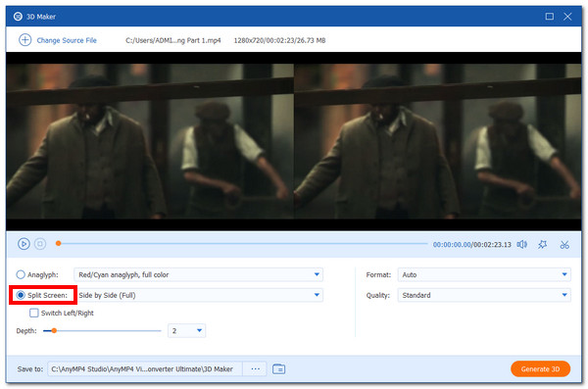Click the source file path text

173,40
